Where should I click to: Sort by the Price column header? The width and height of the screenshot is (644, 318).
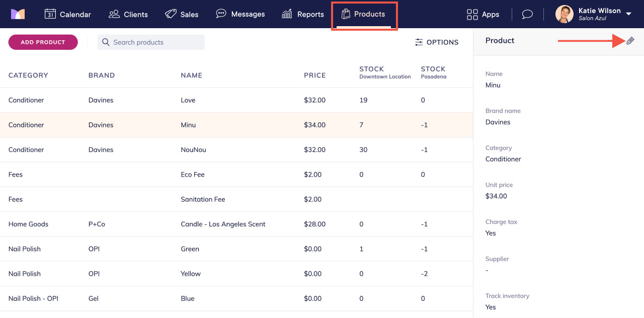314,75
